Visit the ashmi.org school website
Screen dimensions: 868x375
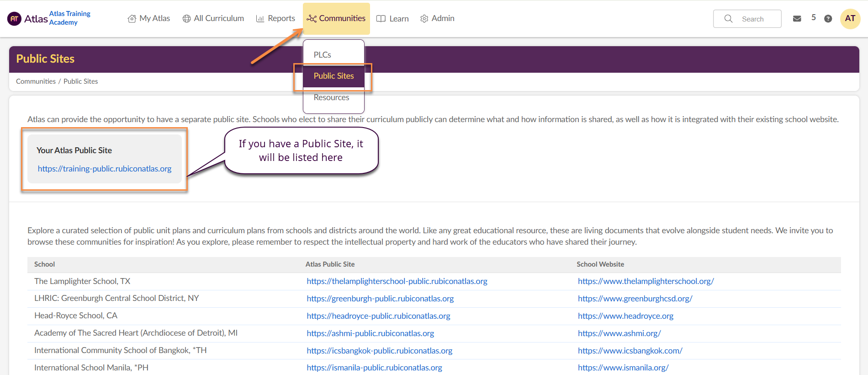pos(619,333)
